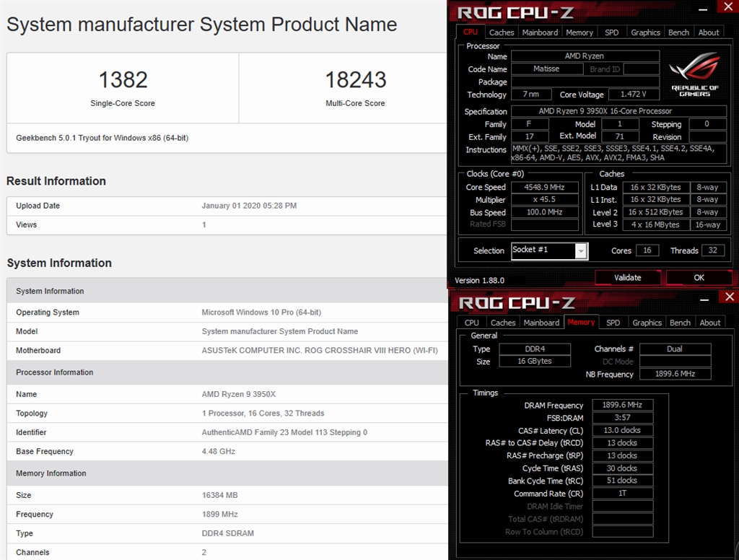Click the Code Name field Matisse

pos(547,69)
